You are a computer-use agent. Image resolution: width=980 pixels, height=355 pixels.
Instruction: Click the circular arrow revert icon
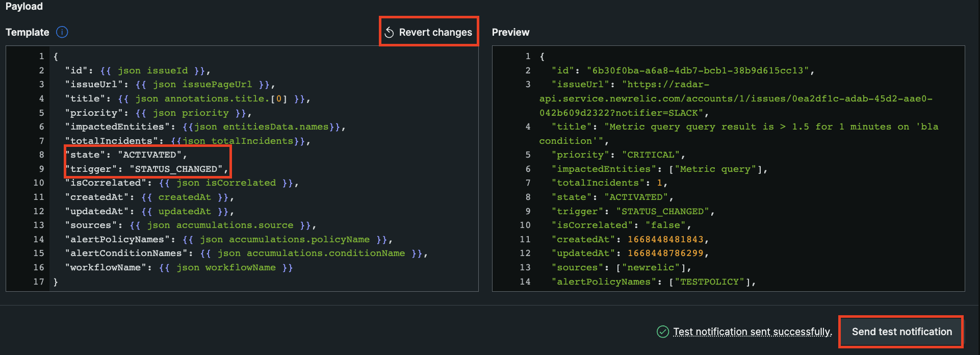click(389, 33)
